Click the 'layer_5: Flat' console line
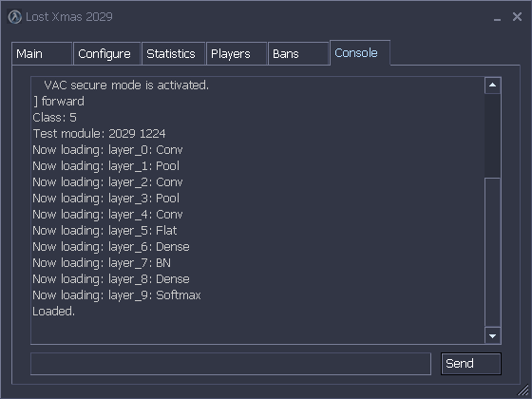This screenshot has height=399, width=532. tap(104, 230)
